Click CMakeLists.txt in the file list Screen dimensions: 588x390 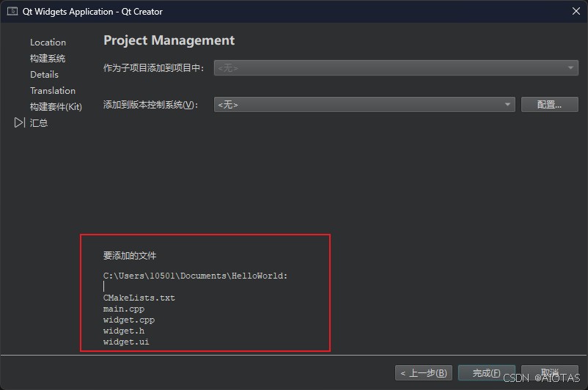click(x=139, y=298)
